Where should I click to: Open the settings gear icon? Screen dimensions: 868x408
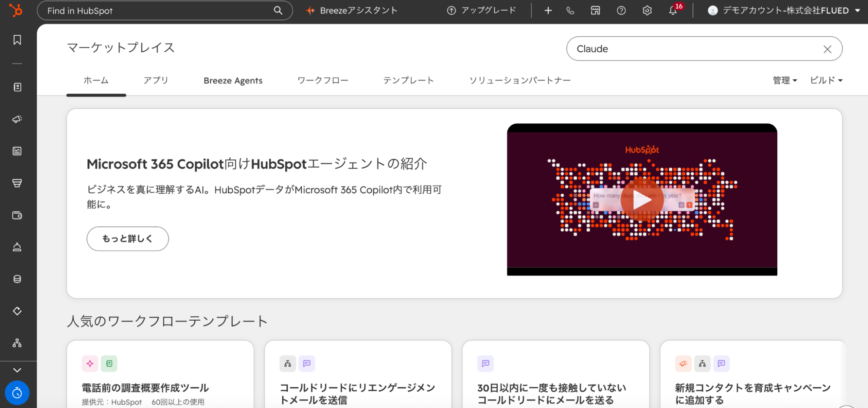(x=647, y=10)
